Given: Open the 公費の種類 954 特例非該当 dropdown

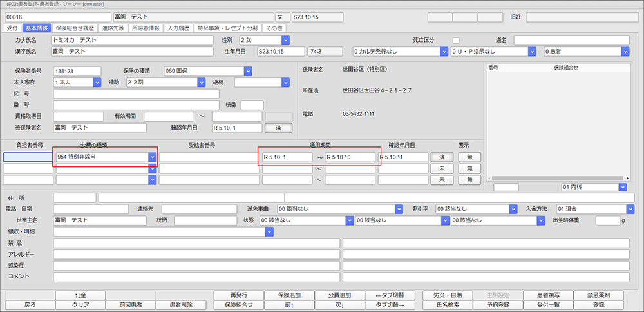Looking at the screenshot, I should tap(152, 157).
